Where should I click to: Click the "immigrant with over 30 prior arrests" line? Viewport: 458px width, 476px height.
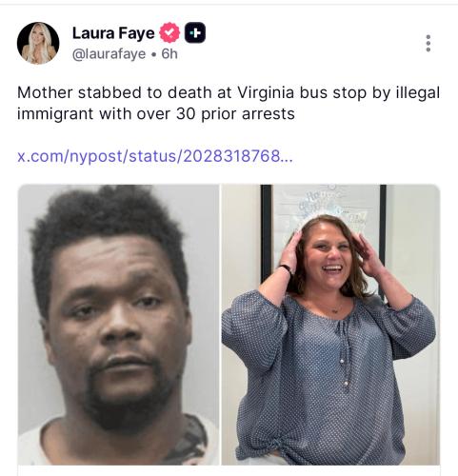[156, 114]
